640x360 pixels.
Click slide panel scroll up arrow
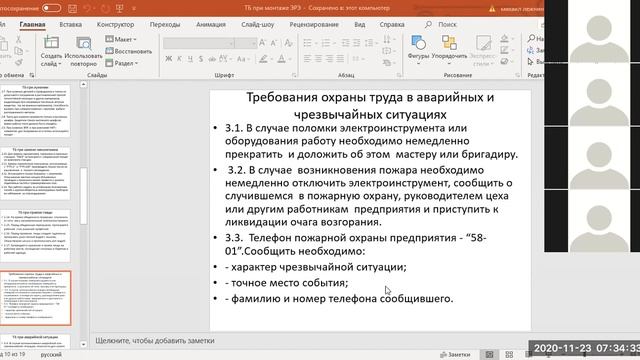(83, 84)
